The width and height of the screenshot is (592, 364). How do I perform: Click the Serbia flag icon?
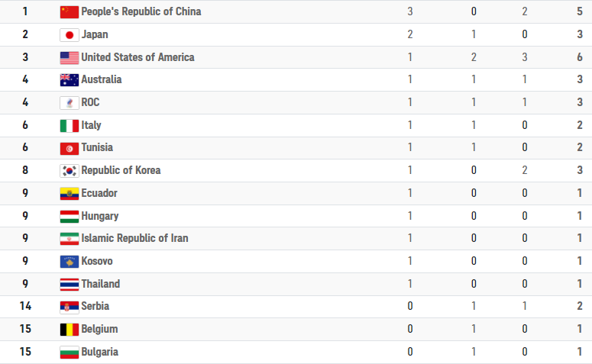(x=70, y=307)
